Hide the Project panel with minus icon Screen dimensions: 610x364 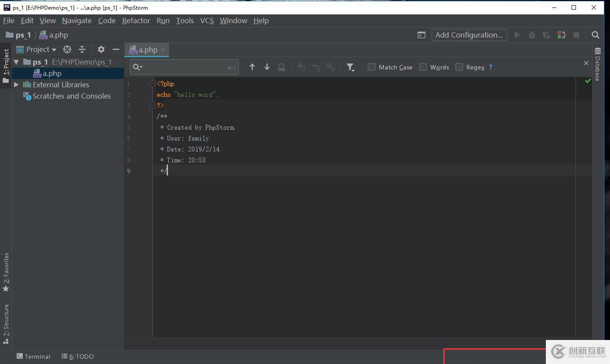(116, 49)
